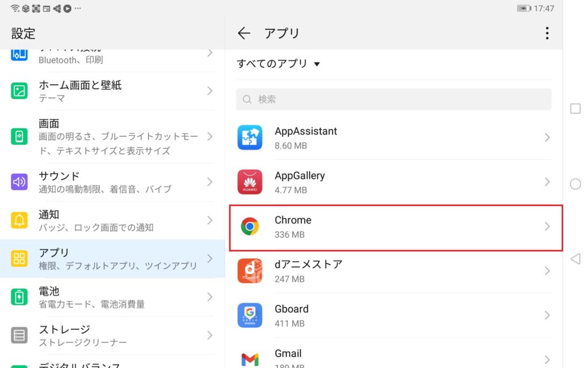Expand ストレージ row chevron
Image resolution: width=588 pixels, height=368 pixels.
(210, 335)
